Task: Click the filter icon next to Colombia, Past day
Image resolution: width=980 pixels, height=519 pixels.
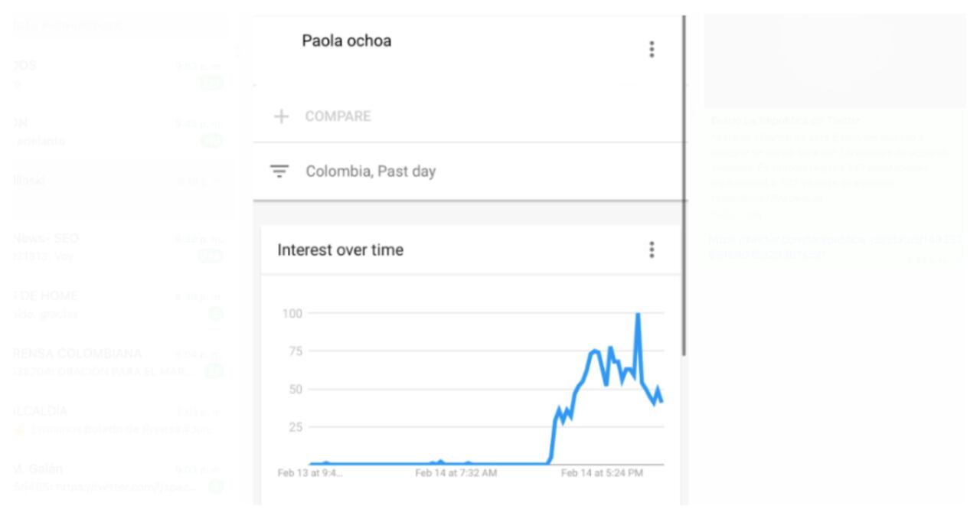Action: (281, 171)
